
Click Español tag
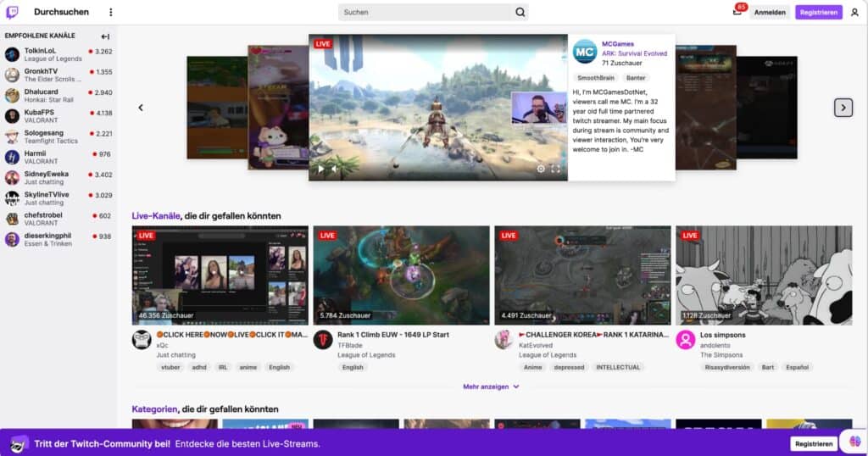click(797, 368)
